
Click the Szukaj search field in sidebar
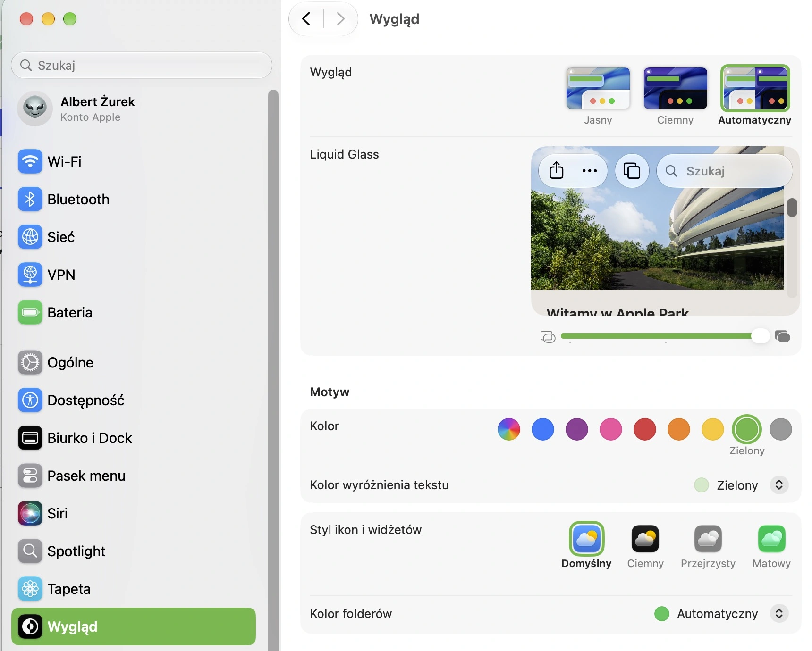pos(142,65)
